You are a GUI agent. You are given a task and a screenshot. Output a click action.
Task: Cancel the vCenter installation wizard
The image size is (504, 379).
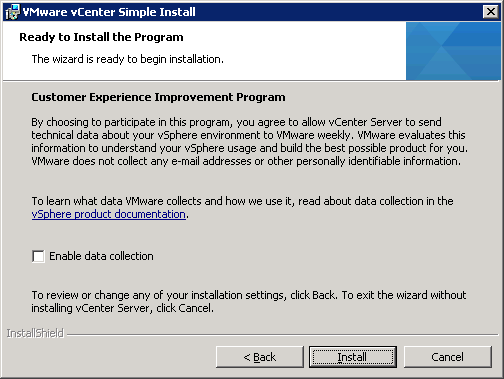[447, 357]
